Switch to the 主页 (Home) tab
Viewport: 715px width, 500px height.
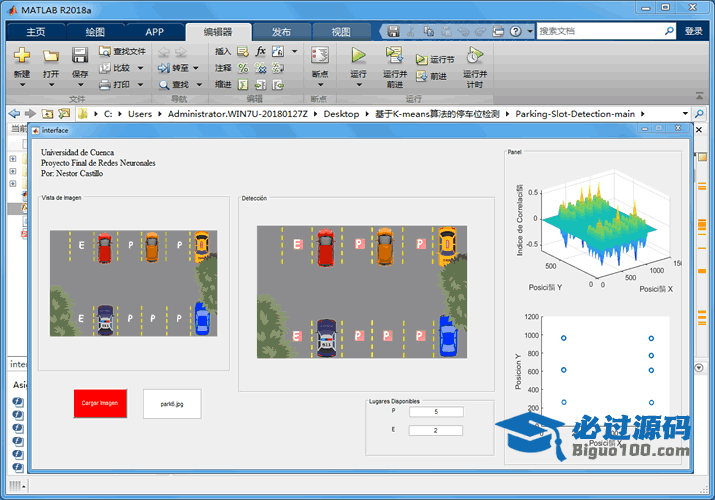36,31
